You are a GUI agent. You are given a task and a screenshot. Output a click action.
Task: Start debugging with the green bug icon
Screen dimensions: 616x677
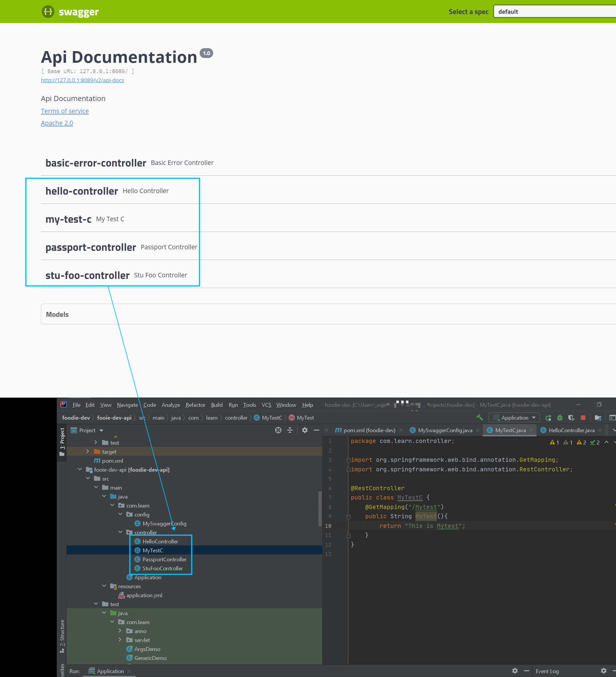560,418
